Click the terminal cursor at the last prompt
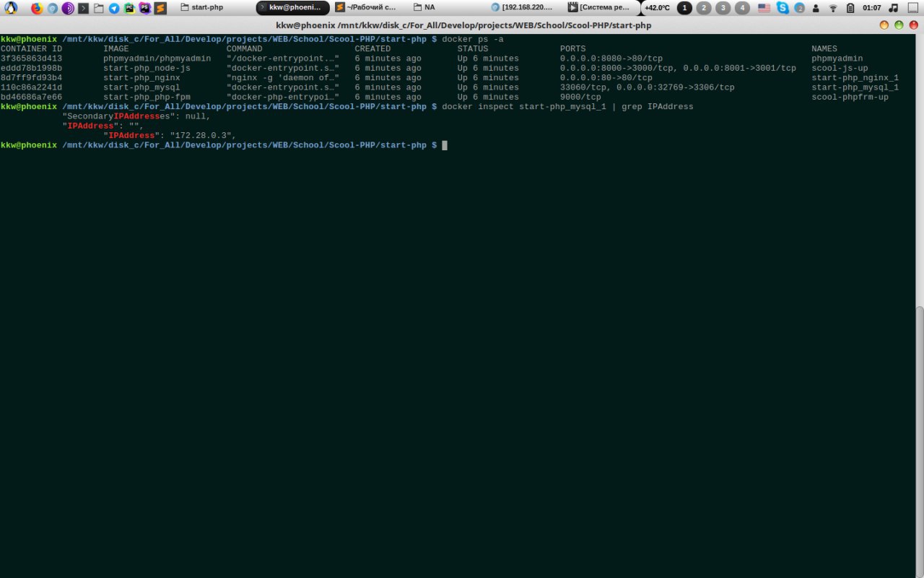 [445, 145]
